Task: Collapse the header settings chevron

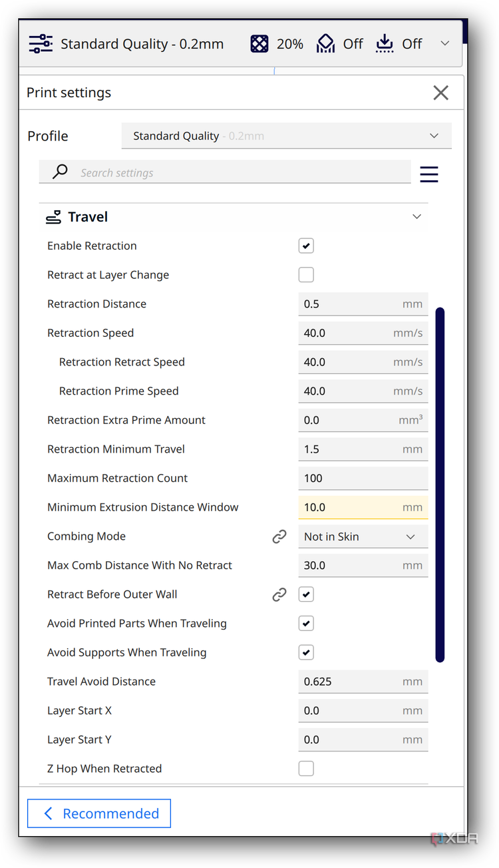Action: tap(445, 43)
